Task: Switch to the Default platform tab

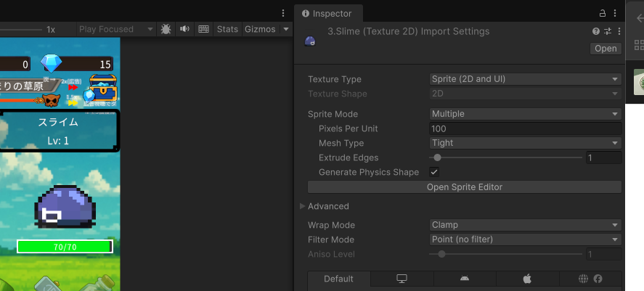Action: [338, 279]
